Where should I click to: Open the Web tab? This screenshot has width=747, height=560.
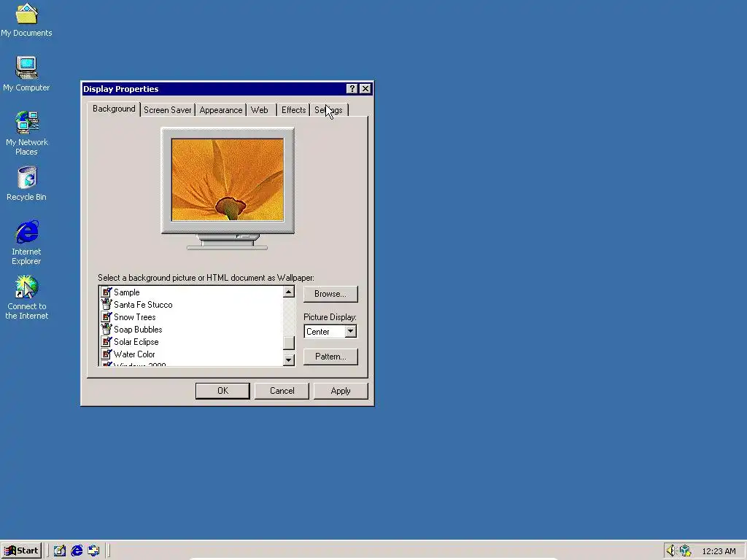click(260, 110)
